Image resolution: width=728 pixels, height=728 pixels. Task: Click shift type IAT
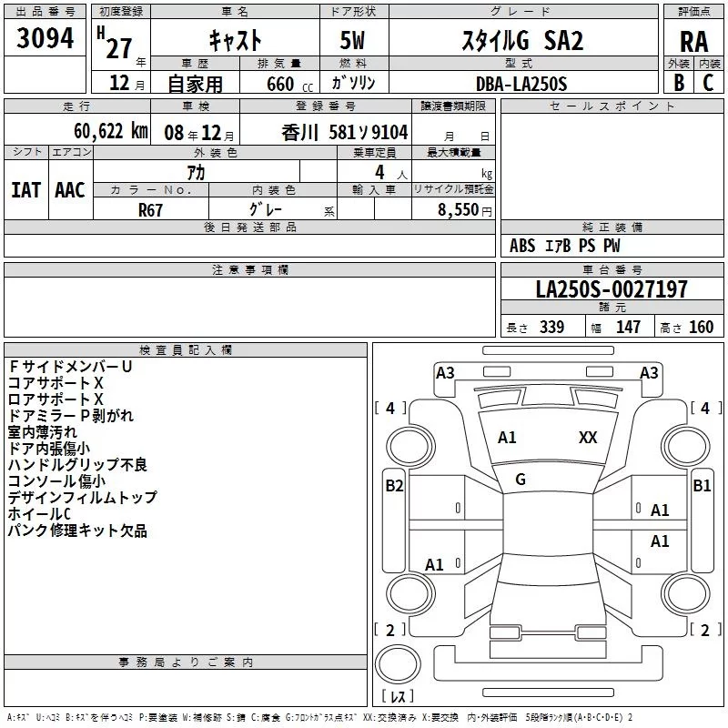point(25,190)
